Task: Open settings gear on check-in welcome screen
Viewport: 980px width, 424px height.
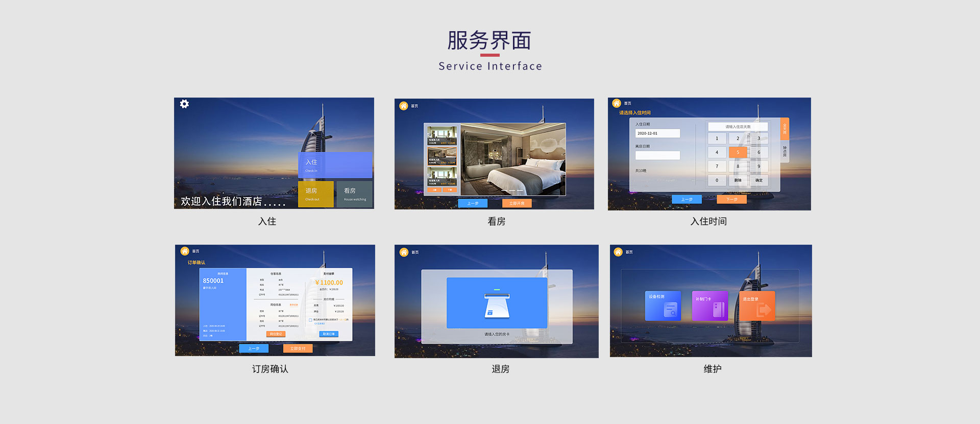Action: point(184,104)
